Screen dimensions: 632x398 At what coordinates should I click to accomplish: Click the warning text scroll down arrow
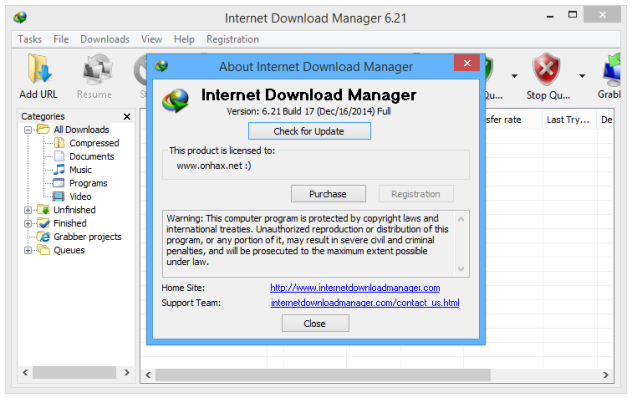tap(461, 269)
